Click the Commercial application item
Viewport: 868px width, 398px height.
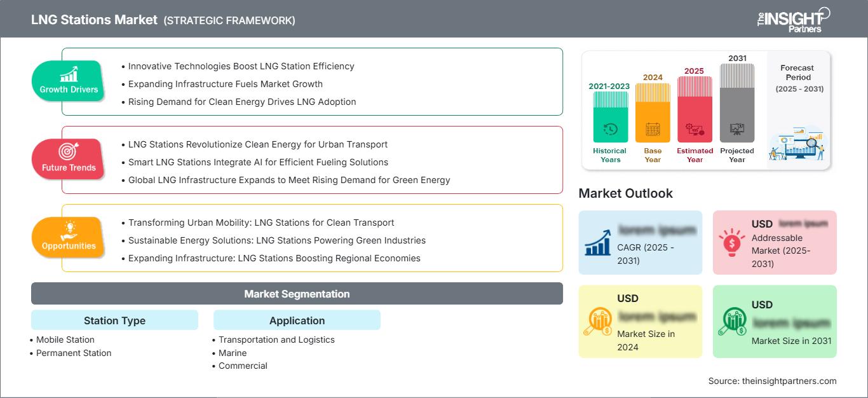click(x=243, y=366)
